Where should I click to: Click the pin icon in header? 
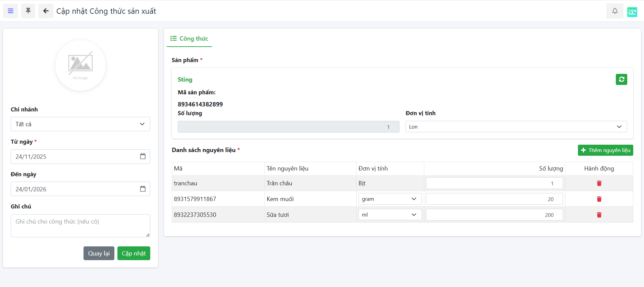point(28,11)
